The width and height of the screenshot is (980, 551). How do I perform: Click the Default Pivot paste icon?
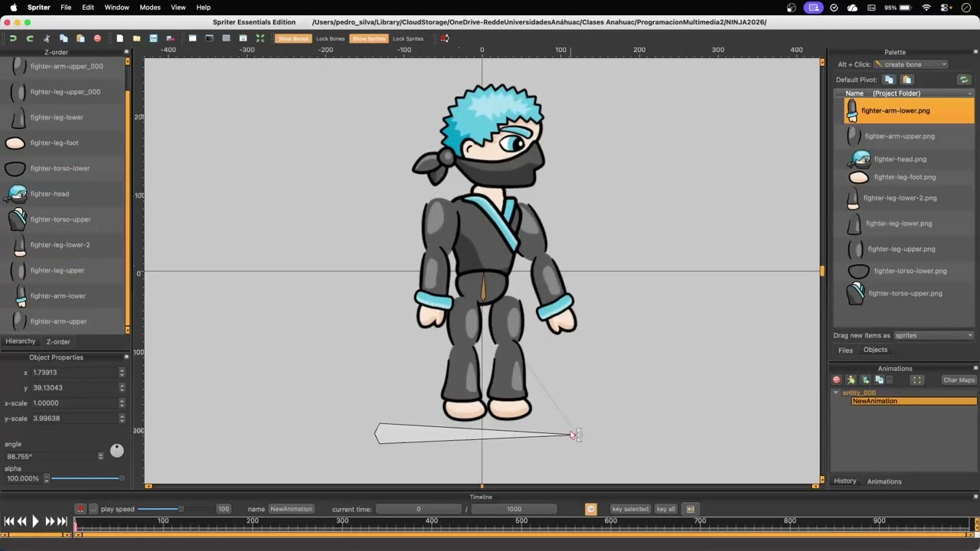point(906,80)
